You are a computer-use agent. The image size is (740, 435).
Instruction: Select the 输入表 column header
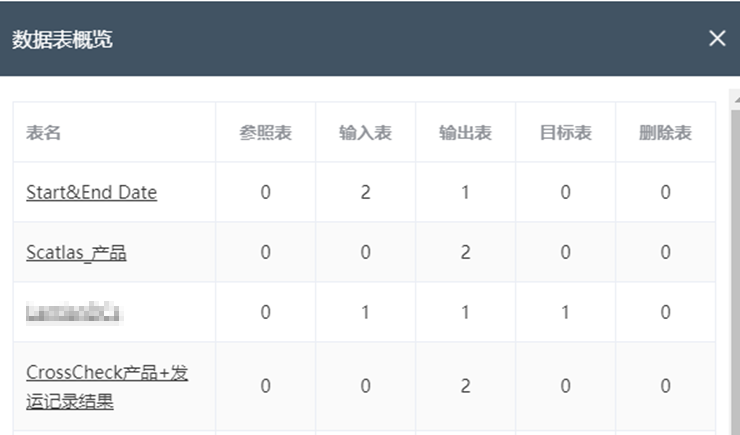(x=365, y=133)
